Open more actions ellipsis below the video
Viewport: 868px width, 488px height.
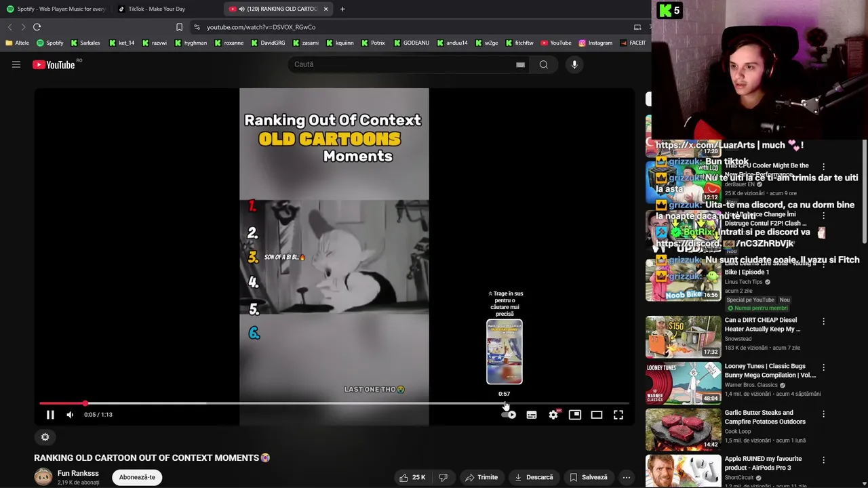tap(627, 477)
